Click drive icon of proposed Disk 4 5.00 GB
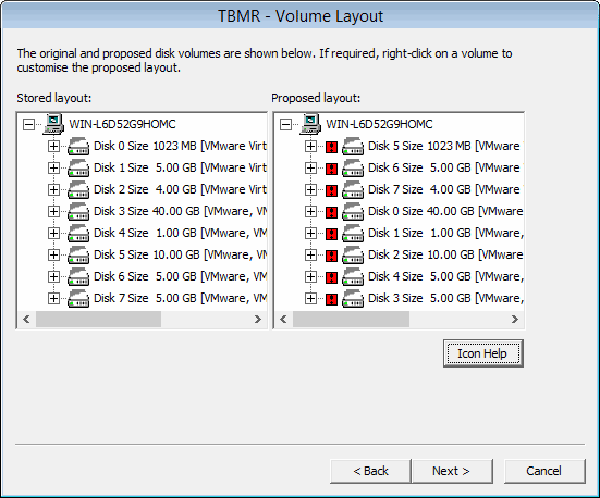This screenshot has height=498, width=600. (x=353, y=277)
